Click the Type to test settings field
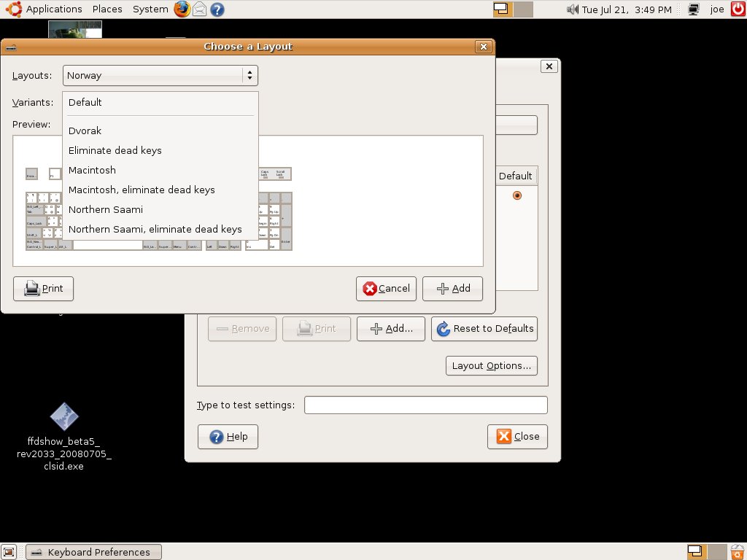This screenshot has height=560, width=747. point(425,405)
